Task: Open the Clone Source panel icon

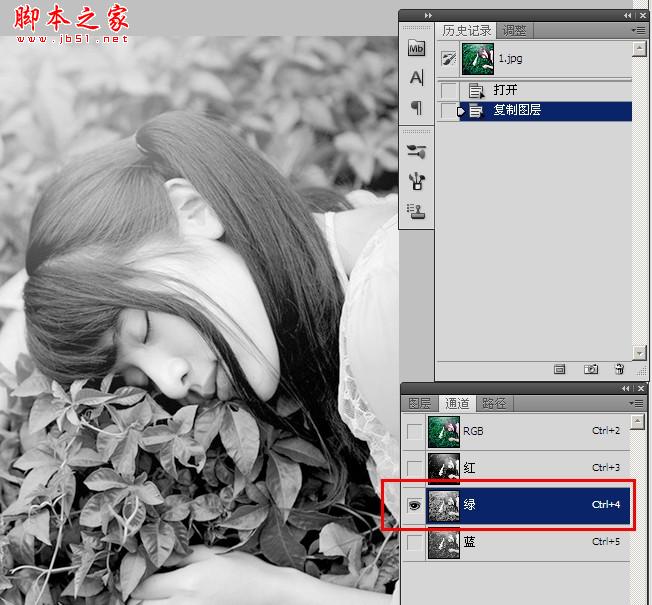Action: [416, 211]
